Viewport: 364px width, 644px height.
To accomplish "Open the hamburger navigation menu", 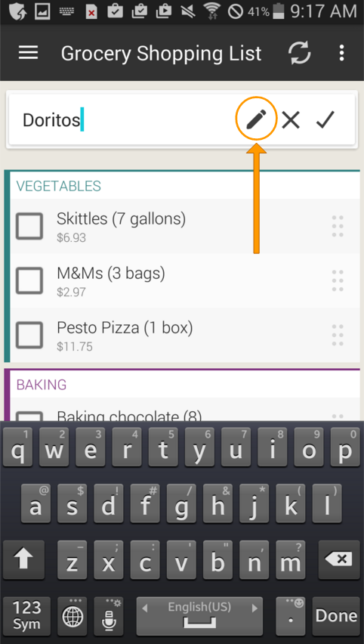I will (28, 53).
